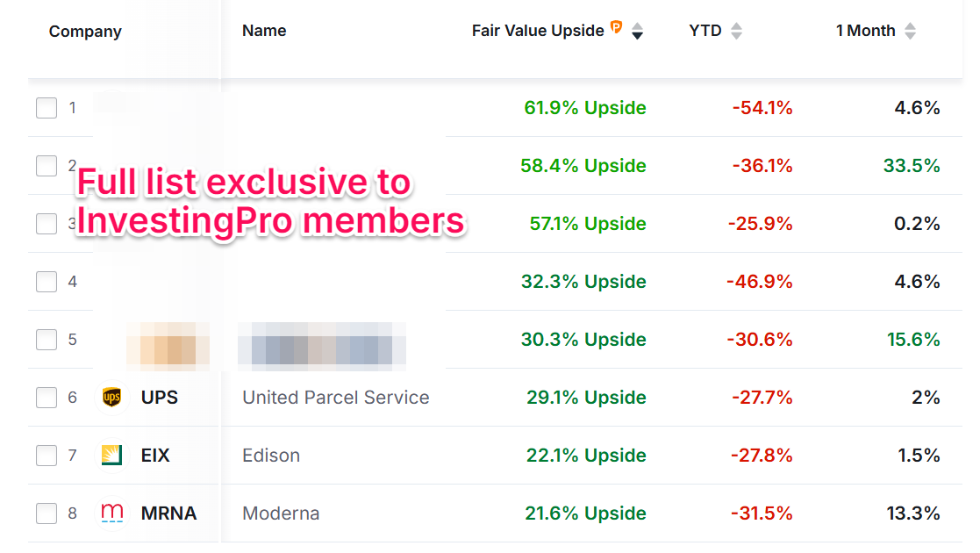Screen dimensions: 980x553
Task: Toggle the checkbox for Edison row
Action: [46, 456]
